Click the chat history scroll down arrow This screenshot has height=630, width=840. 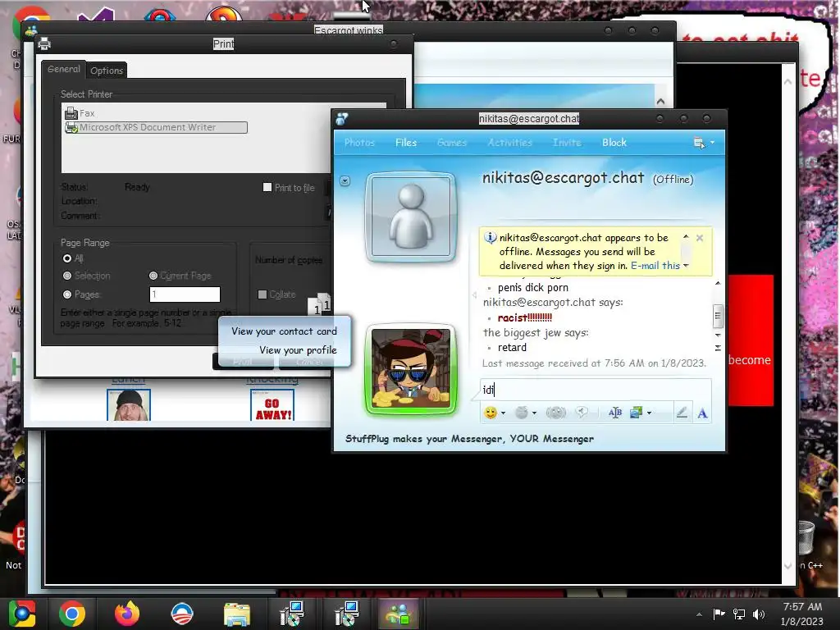(x=718, y=335)
